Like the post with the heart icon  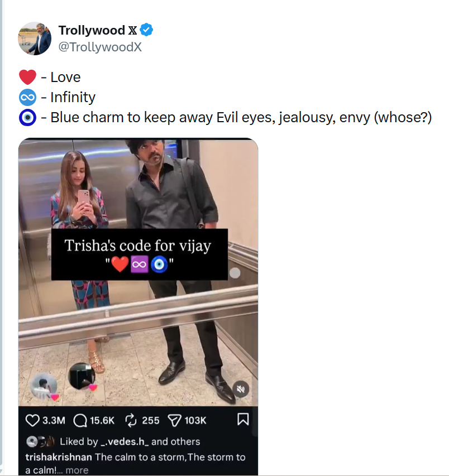click(x=33, y=420)
